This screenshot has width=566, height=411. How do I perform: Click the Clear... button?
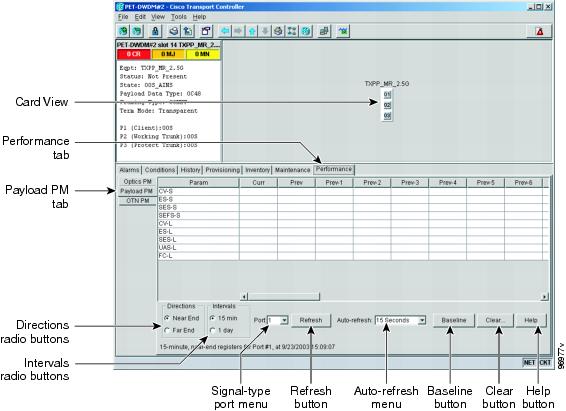(495, 320)
